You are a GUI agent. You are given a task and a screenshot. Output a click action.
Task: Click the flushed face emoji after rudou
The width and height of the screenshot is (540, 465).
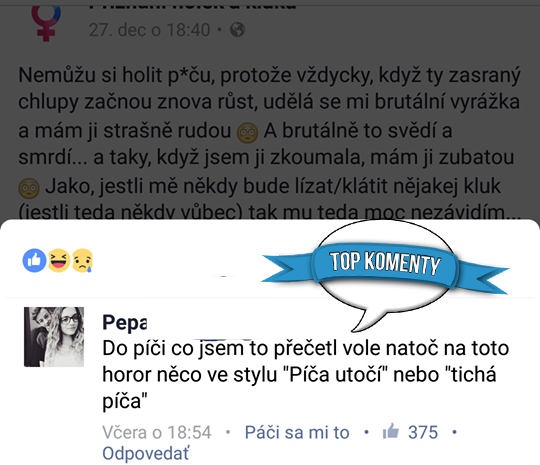point(248,133)
